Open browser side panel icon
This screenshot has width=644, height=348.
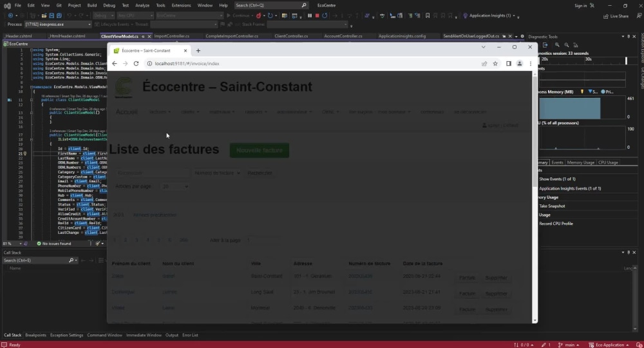coord(509,64)
